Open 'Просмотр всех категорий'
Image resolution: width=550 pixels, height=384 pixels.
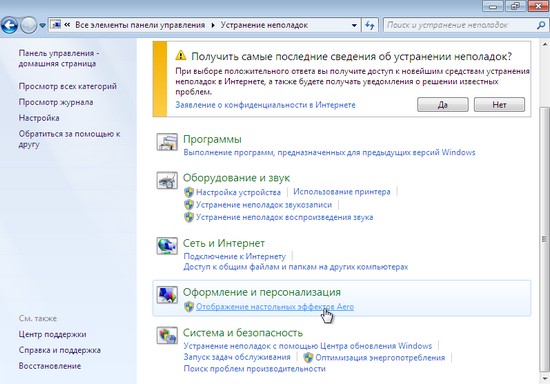point(68,86)
